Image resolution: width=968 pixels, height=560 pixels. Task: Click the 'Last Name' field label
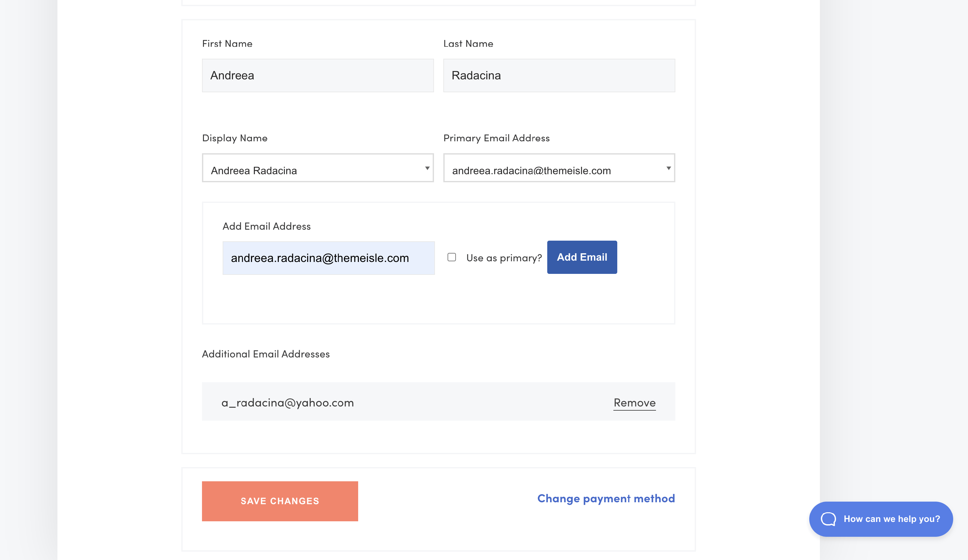(x=468, y=44)
